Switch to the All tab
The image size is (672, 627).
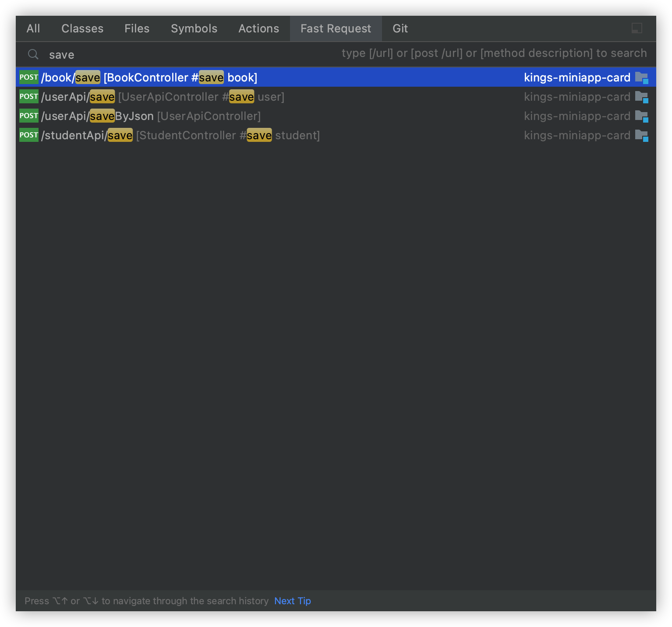point(33,28)
